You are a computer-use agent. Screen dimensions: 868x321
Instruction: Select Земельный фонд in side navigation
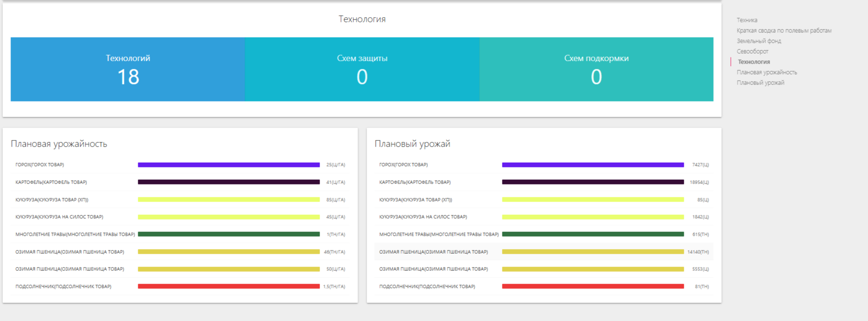pyautogui.click(x=759, y=41)
